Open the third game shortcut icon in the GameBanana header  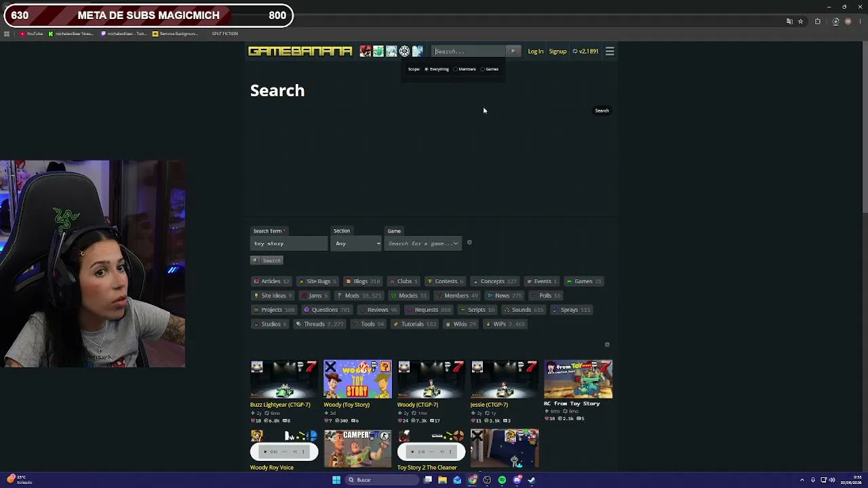pyautogui.click(x=391, y=51)
